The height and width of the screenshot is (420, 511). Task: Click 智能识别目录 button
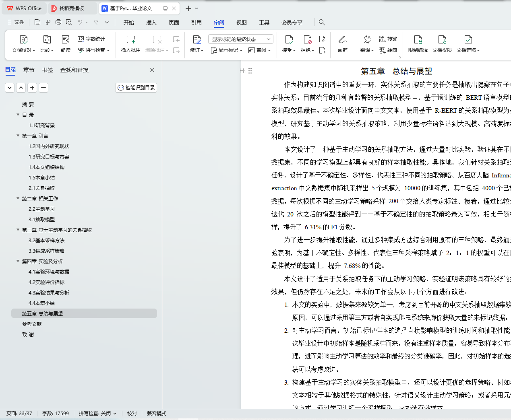tap(136, 87)
